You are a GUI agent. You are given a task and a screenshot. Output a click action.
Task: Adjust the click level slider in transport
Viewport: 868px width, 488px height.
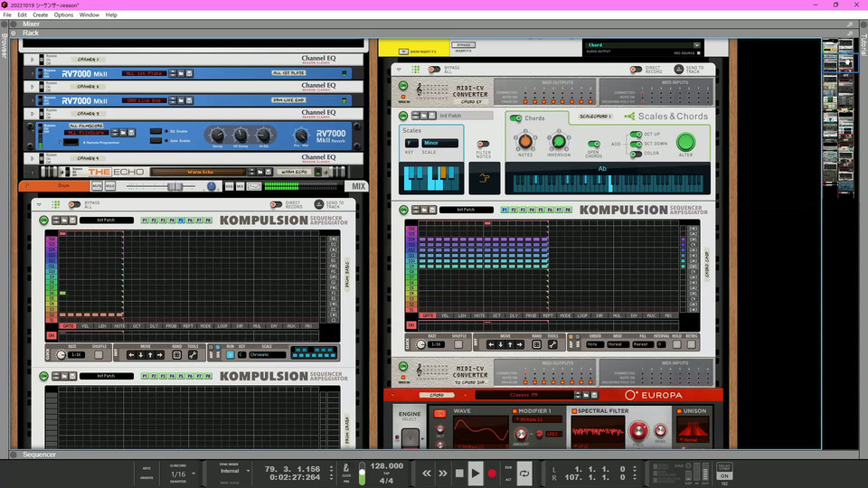[x=362, y=474]
